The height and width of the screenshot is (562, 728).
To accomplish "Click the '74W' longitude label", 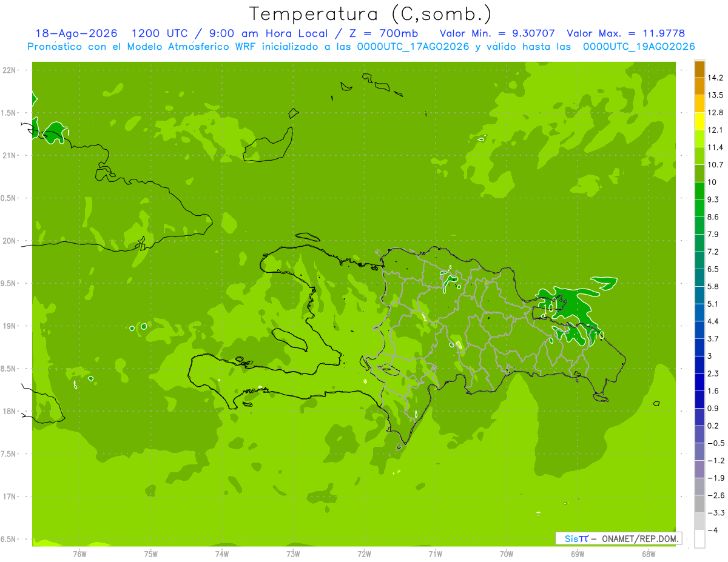I will click(x=222, y=553).
